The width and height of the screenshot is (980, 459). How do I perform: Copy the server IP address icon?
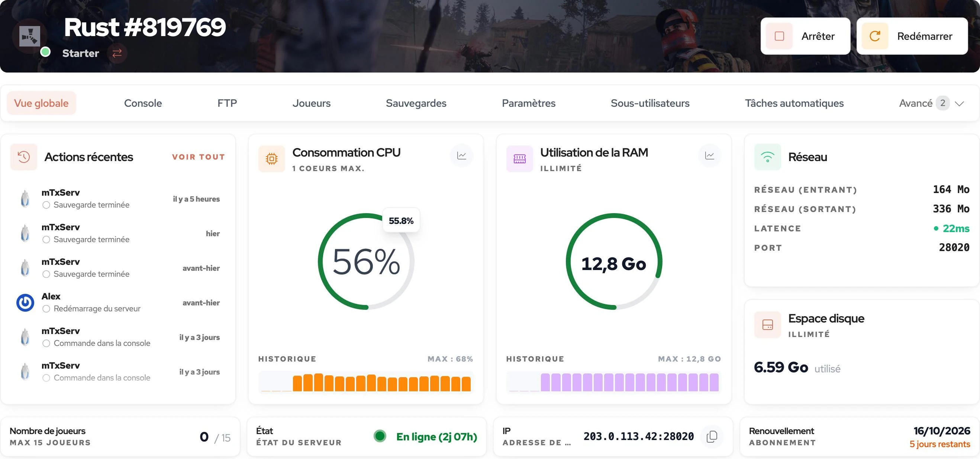click(712, 437)
